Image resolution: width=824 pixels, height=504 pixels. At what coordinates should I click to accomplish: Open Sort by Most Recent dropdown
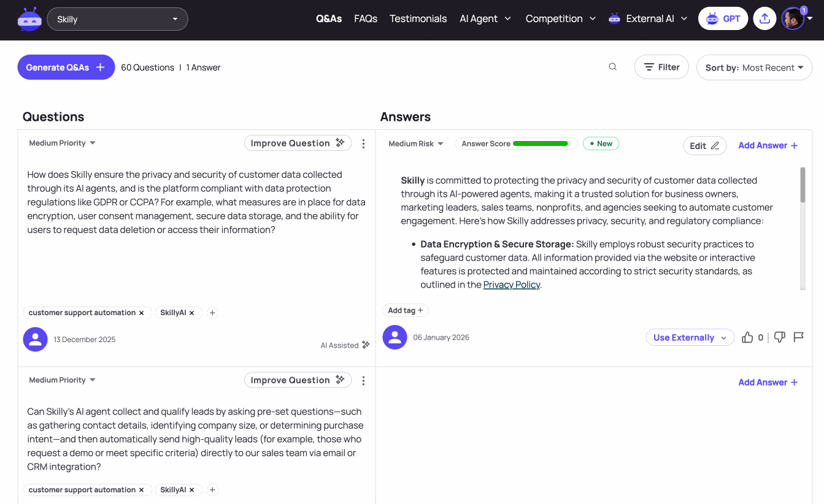[754, 67]
